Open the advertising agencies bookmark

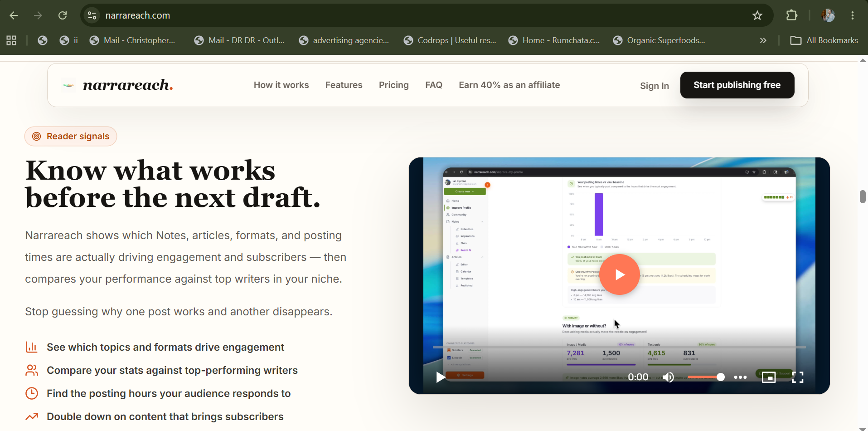coord(344,40)
